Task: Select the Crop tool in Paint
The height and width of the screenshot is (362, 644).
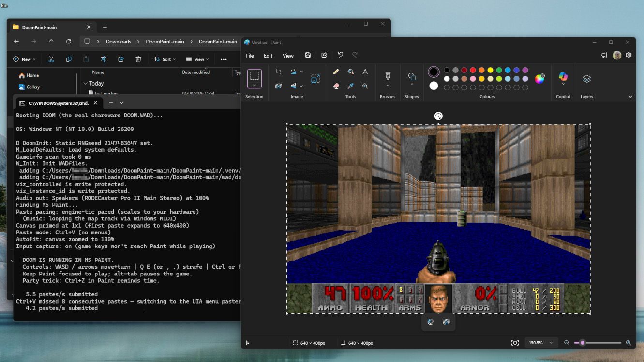Action: pyautogui.click(x=278, y=72)
